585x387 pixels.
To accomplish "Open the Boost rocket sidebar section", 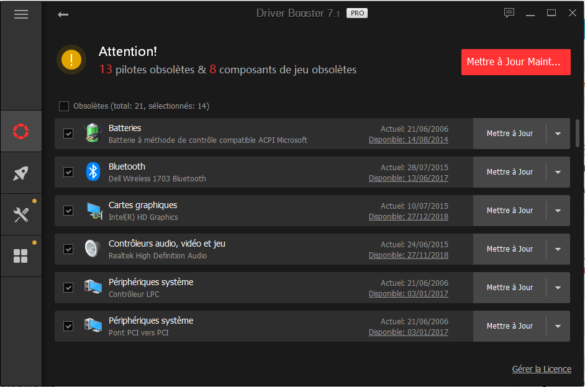I will [x=21, y=173].
